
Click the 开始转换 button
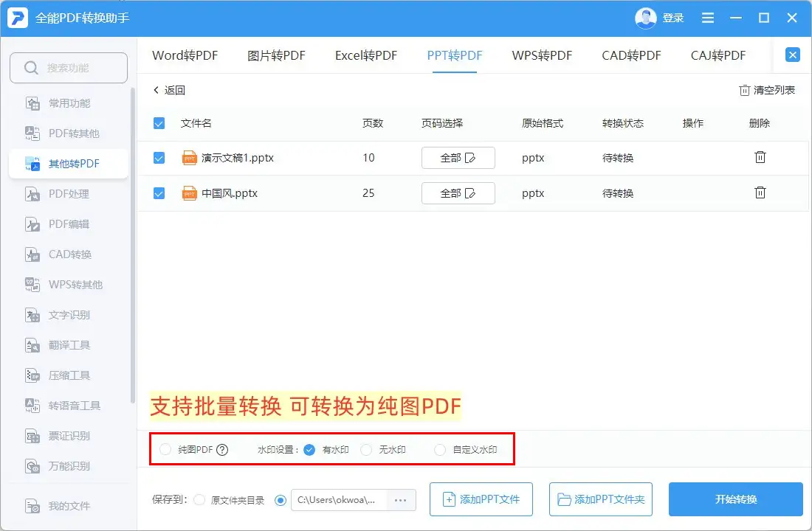coord(736,499)
